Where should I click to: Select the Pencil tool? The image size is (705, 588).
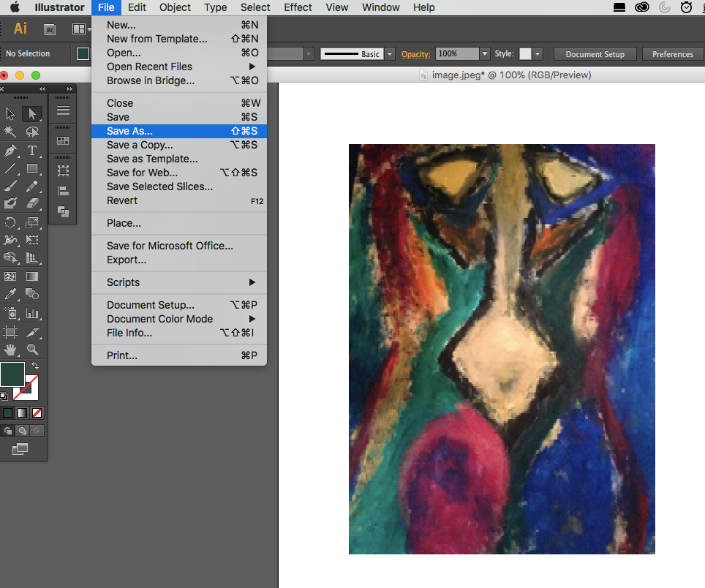pos(32,186)
